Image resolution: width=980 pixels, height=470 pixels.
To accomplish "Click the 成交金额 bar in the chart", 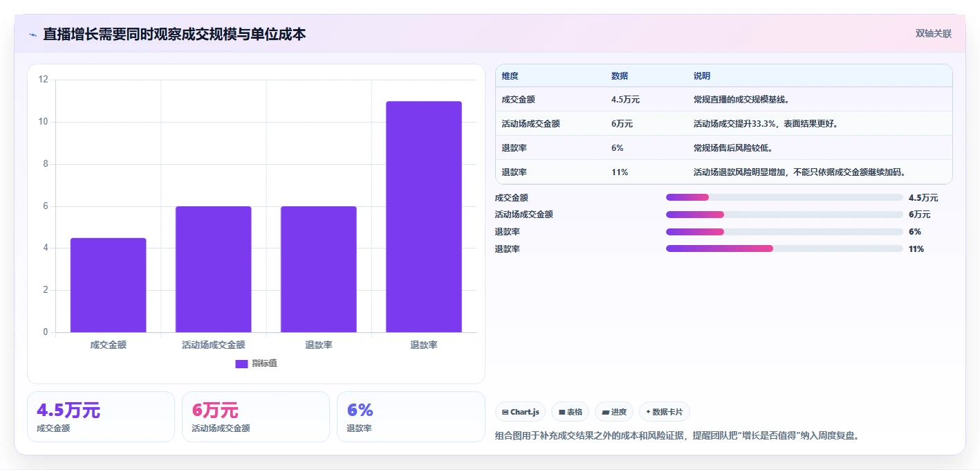I will pyautogui.click(x=109, y=285).
